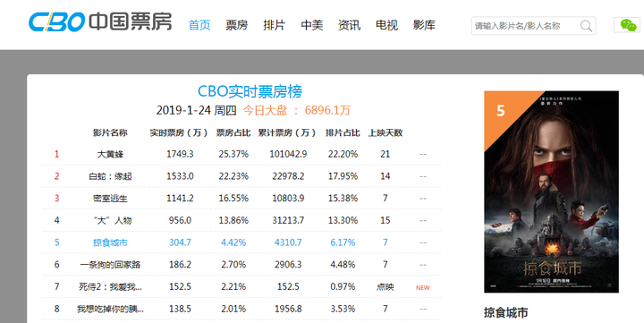Click cumulative value 2906.3

[288, 265]
